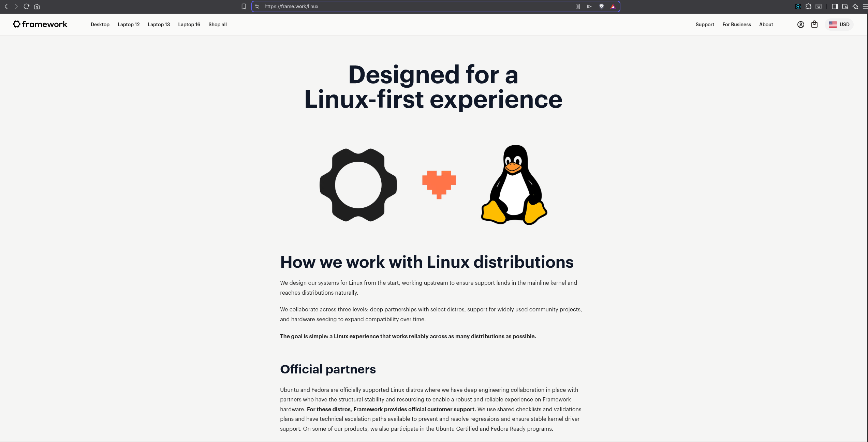Open the extensions puzzle icon
Image resolution: width=868 pixels, height=442 pixels.
click(x=808, y=6)
